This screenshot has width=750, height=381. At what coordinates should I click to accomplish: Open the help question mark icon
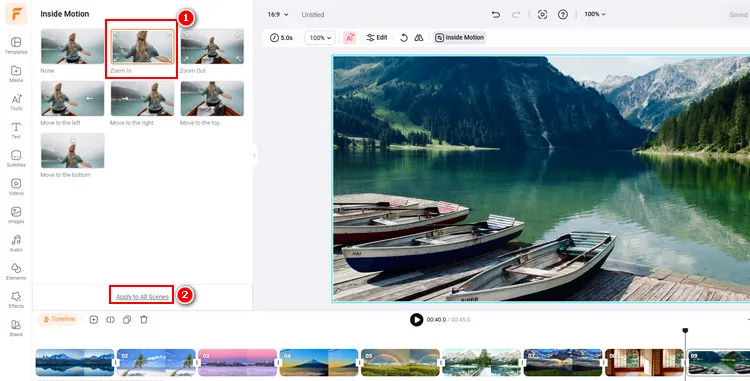point(563,14)
